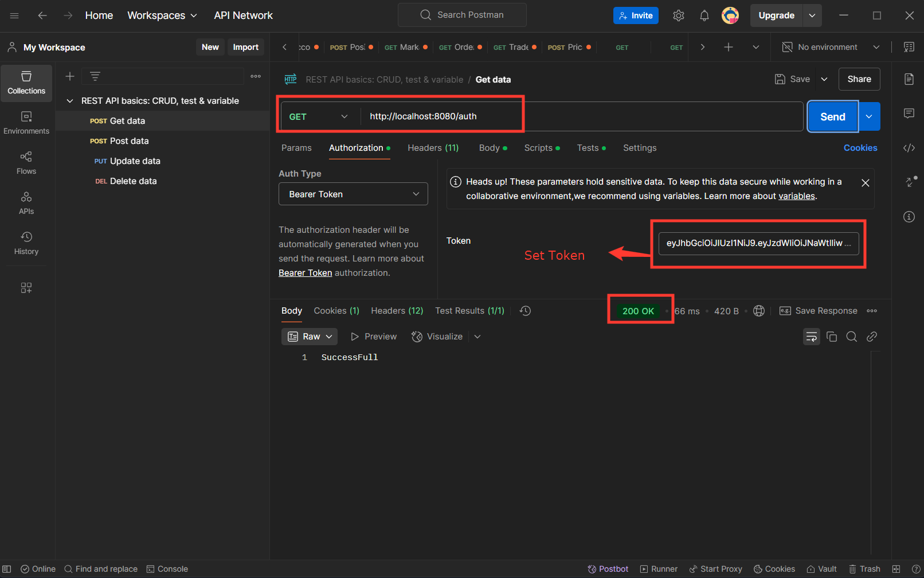Open the notifications bell icon
The height and width of the screenshot is (578, 924).
coord(704,15)
